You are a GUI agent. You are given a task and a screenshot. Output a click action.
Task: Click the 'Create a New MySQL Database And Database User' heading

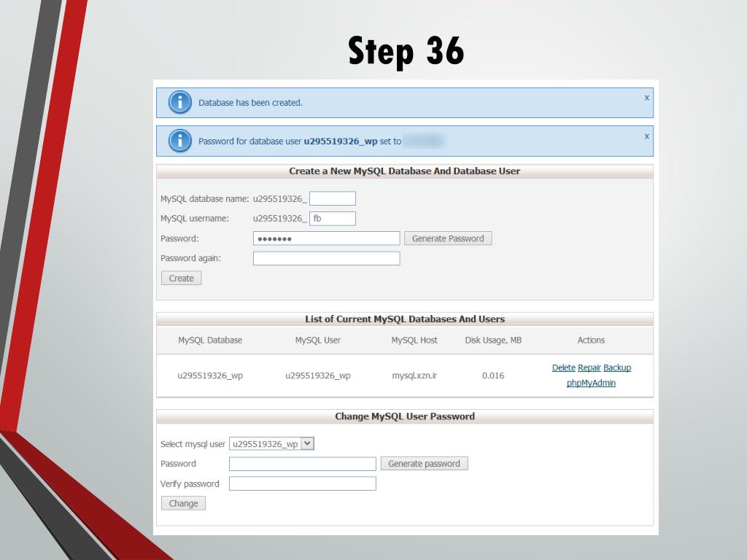[404, 171]
